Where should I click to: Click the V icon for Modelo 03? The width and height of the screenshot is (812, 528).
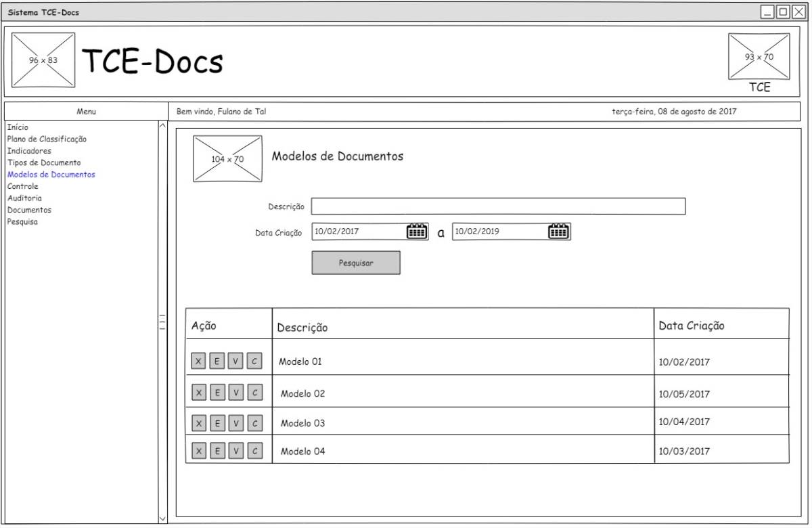(236, 424)
